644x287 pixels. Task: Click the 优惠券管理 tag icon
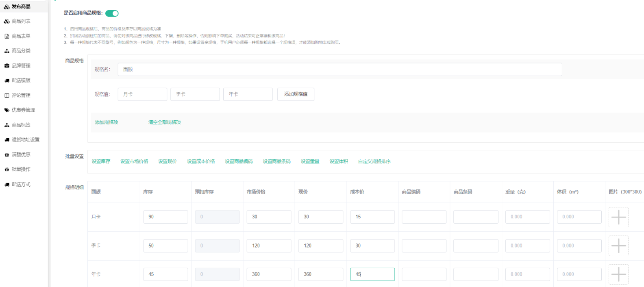[7, 110]
